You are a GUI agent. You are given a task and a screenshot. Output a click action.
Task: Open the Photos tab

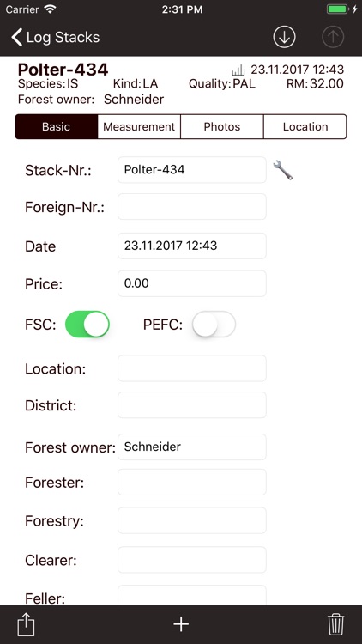click(222, 126)
